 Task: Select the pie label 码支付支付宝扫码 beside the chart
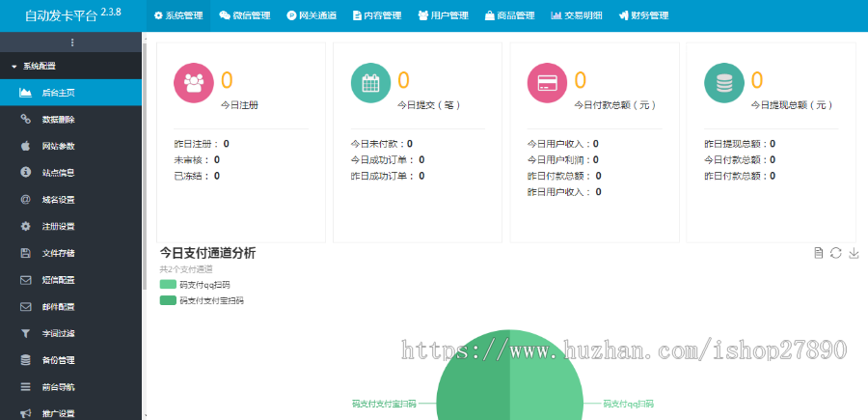click(384, 404)
